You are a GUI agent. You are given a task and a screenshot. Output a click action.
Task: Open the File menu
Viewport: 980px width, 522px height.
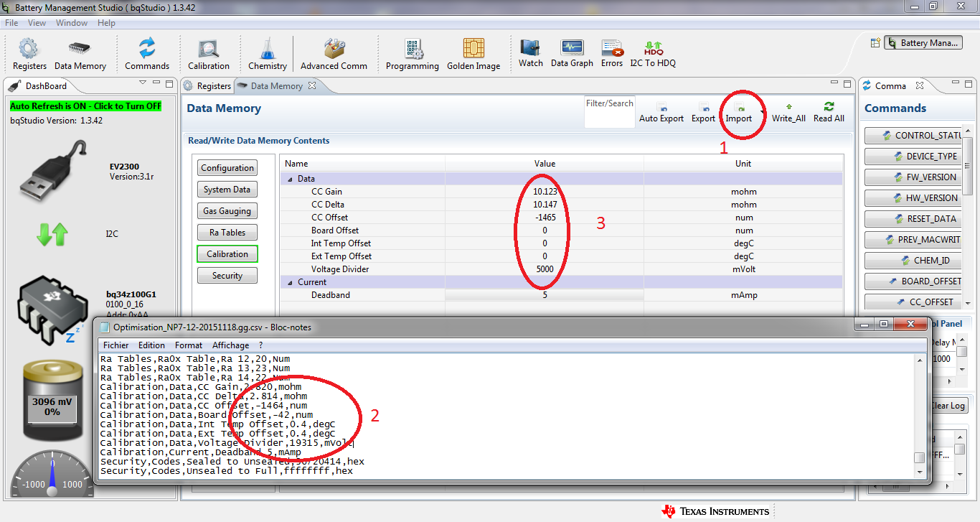point(11,23)
